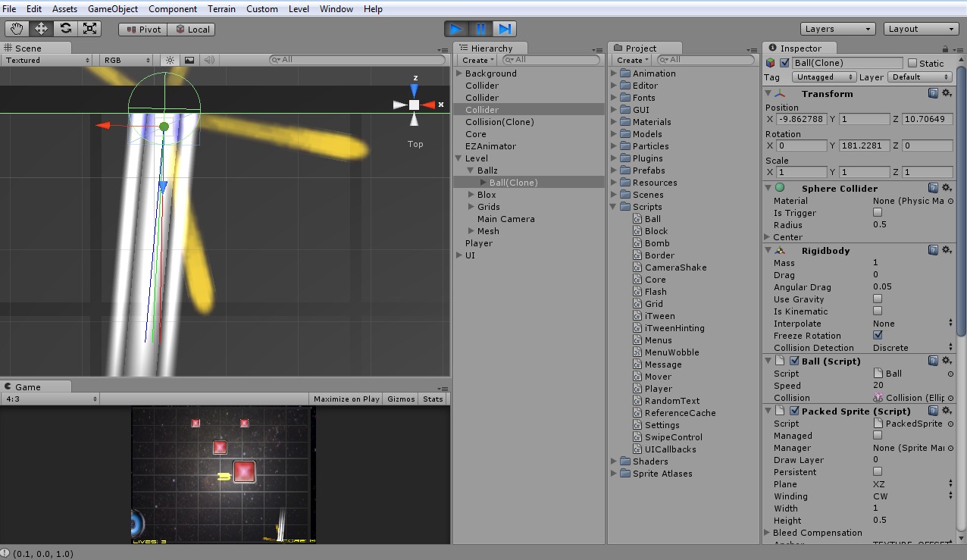This screenshot has width=967, height=560.
Task: Collapse the Scripts folder in Project
Action: 613,207
